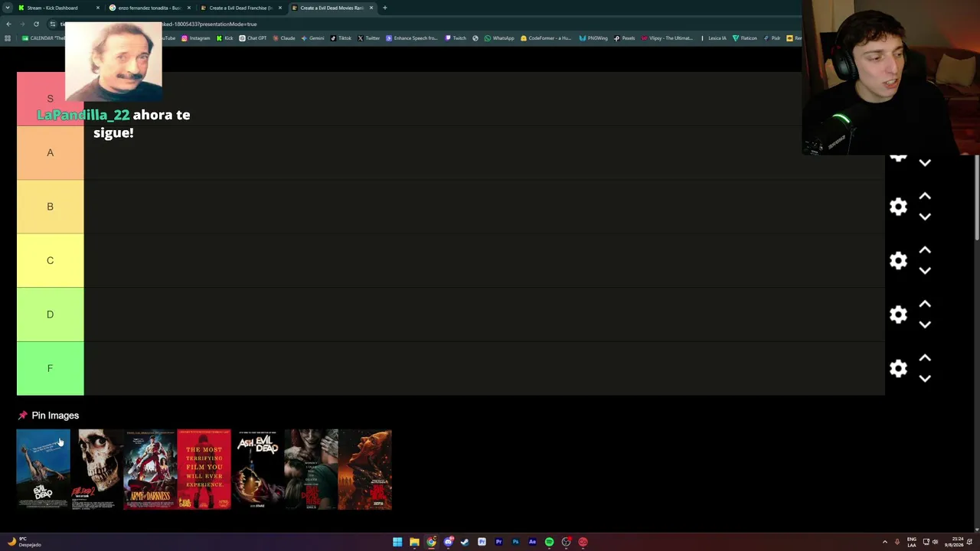Open settings gear for tier D row
Viewport: 980px width, 551px height.
point(898,315)
